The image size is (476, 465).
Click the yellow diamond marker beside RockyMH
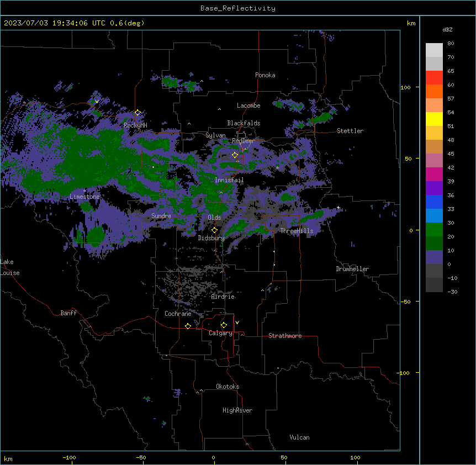coord(137,113)
